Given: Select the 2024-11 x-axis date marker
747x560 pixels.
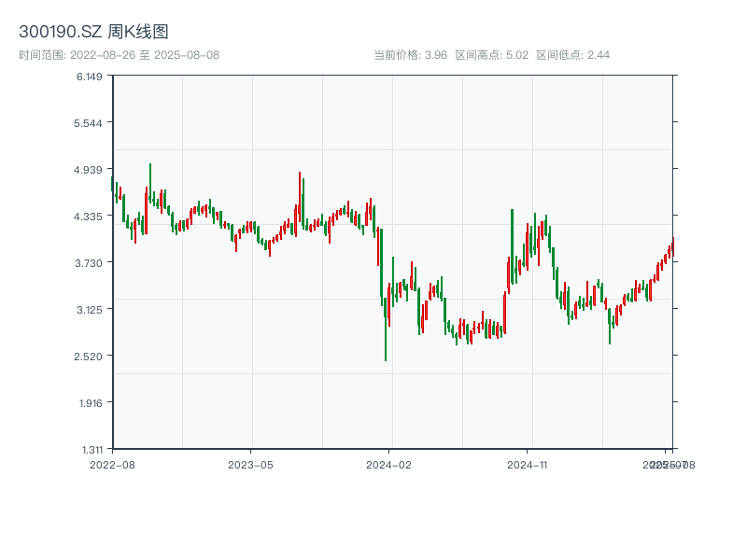Looking at the screenshot, I should [528, 464].
